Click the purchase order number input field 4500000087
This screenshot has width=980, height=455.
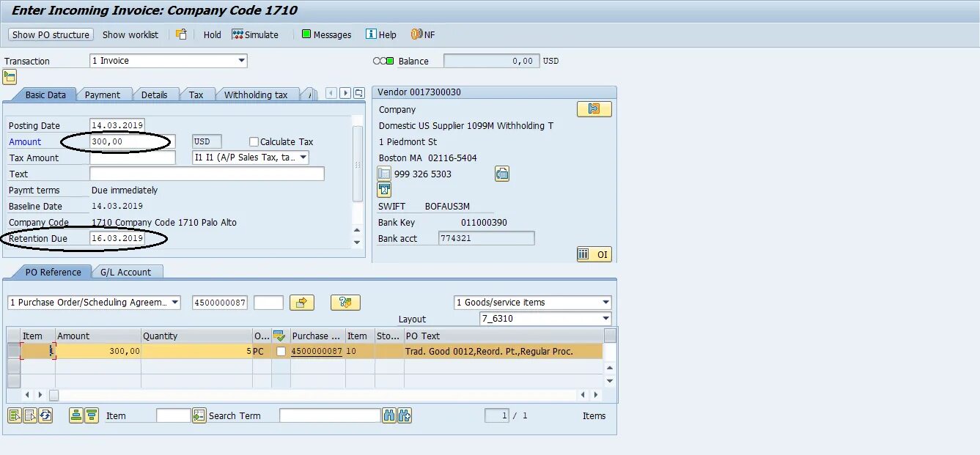pos(219,302)
